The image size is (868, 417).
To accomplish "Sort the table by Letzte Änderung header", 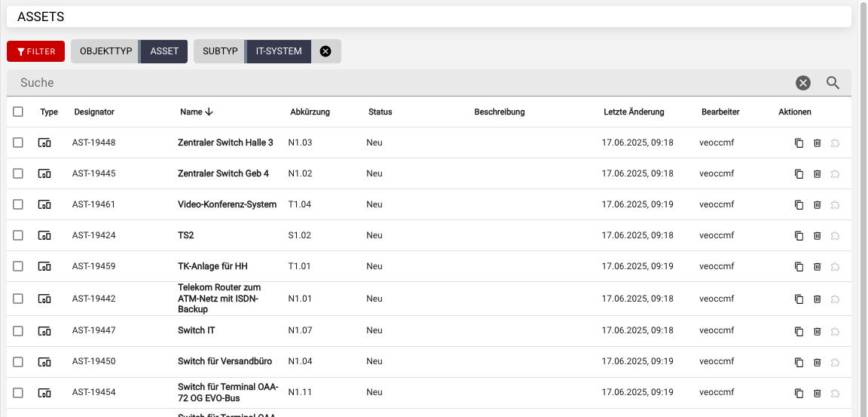I will (x=634, y=112).
